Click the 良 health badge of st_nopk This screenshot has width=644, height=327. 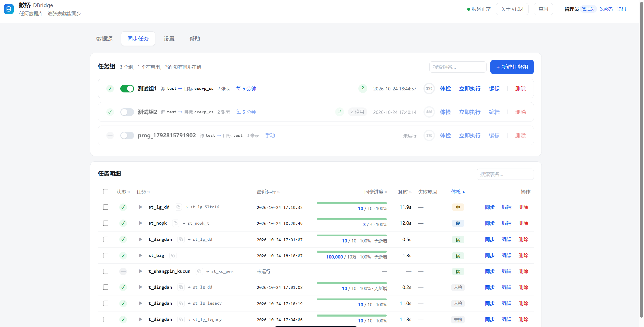[458, 223]
